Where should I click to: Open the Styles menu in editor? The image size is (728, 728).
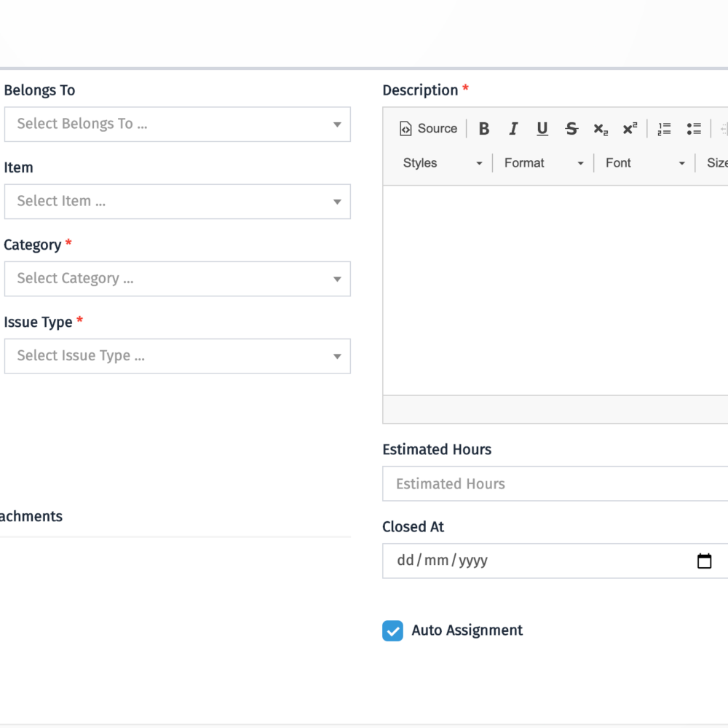tap(442, 163)
